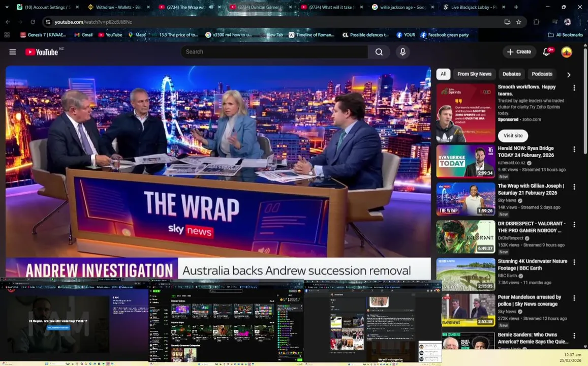The image size is (588, 366).
Task: Open options for Stunning 4K Underwater Nature video
Action: [574, 262]
